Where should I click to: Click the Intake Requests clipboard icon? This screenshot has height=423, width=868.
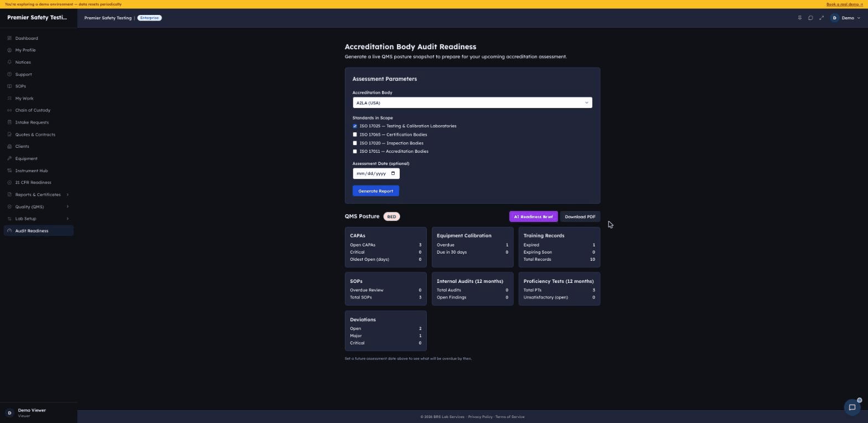9,122
